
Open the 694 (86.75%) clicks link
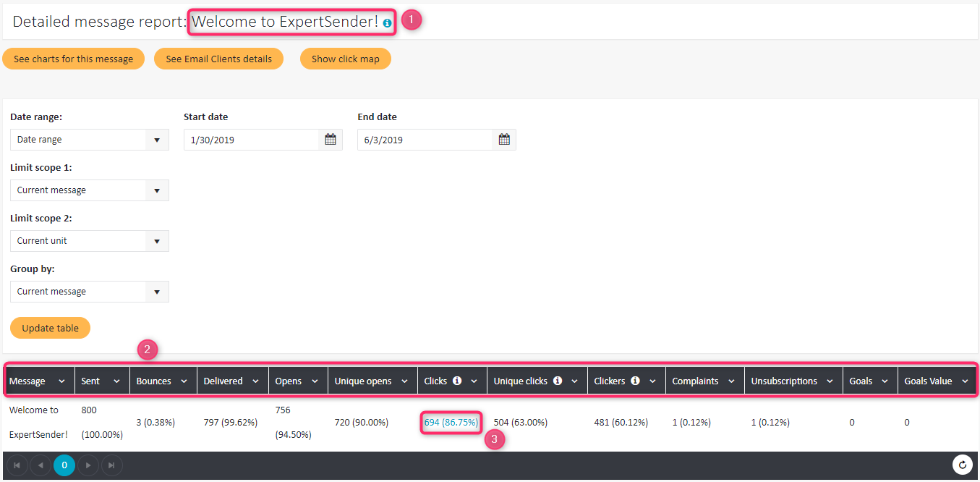click(x=451, y=422)
